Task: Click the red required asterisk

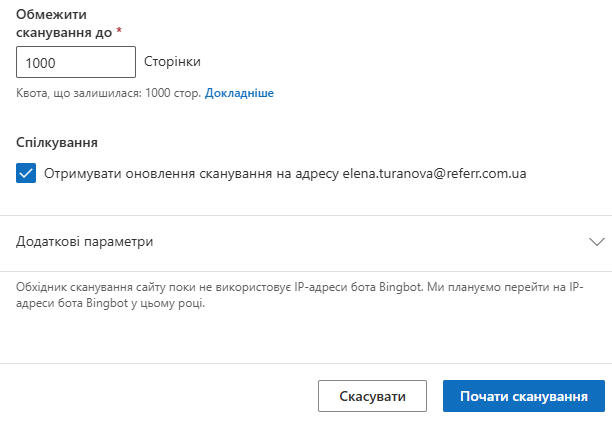Action: click(x=119, y=32)
